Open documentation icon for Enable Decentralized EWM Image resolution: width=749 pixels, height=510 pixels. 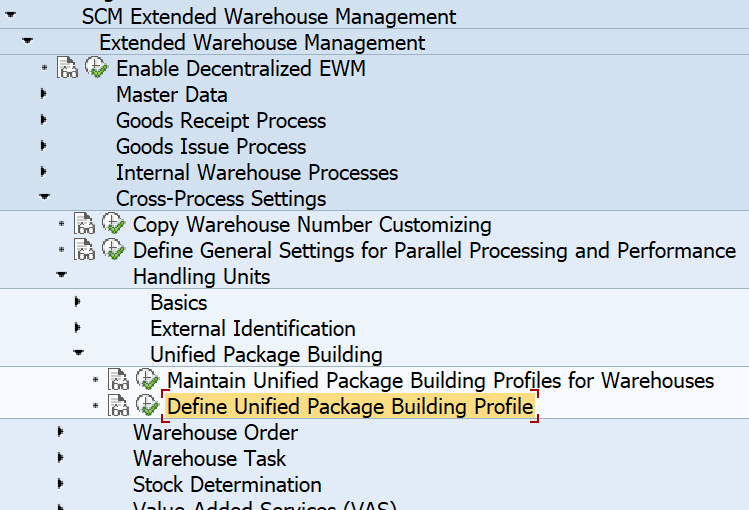[x=68, y=69]
